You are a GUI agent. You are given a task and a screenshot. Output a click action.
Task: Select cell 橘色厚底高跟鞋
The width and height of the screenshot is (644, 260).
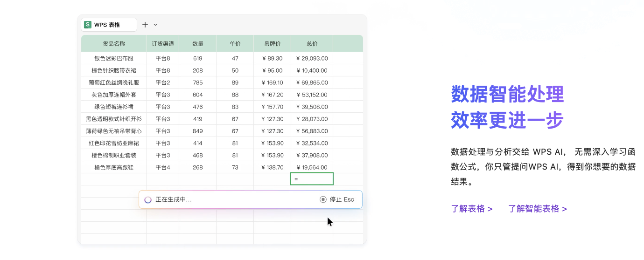[x=114, y=167]
